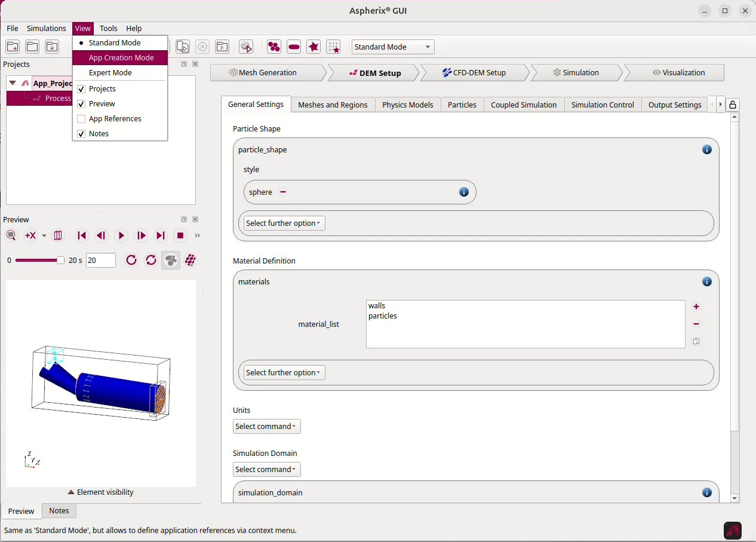Screen dimensions: 756x542
Task: Play the preview animation
Action: pyautogui.click(x=121, y=235)
